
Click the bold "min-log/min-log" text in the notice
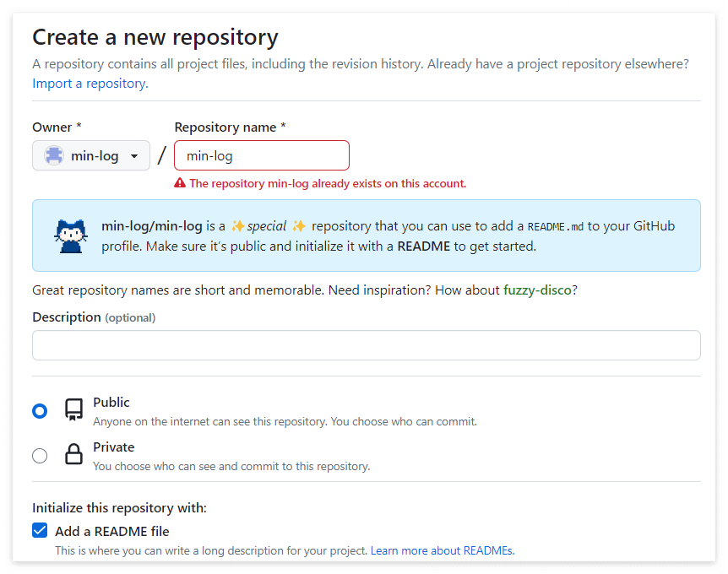(152, 226)
